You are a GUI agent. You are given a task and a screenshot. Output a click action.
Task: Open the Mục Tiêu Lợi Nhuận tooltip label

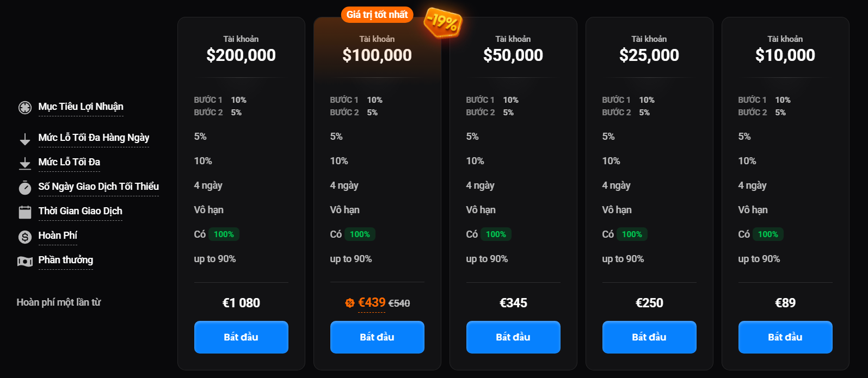[x=81, y=107]
